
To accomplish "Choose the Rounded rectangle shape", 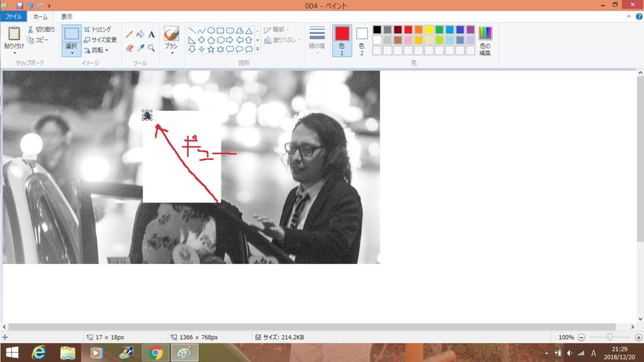I will [230, 31].
